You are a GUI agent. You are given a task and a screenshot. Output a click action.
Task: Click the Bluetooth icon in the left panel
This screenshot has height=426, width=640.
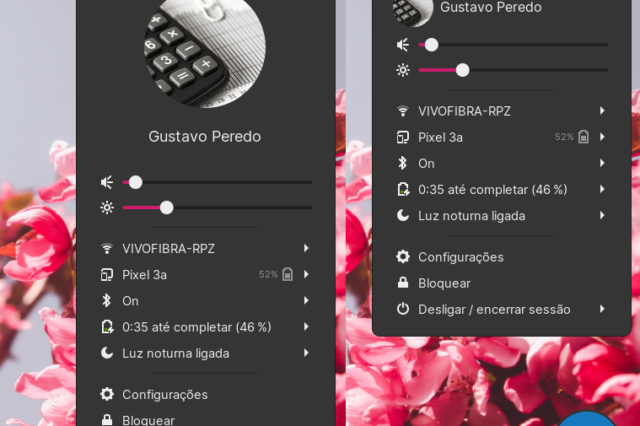107,300
